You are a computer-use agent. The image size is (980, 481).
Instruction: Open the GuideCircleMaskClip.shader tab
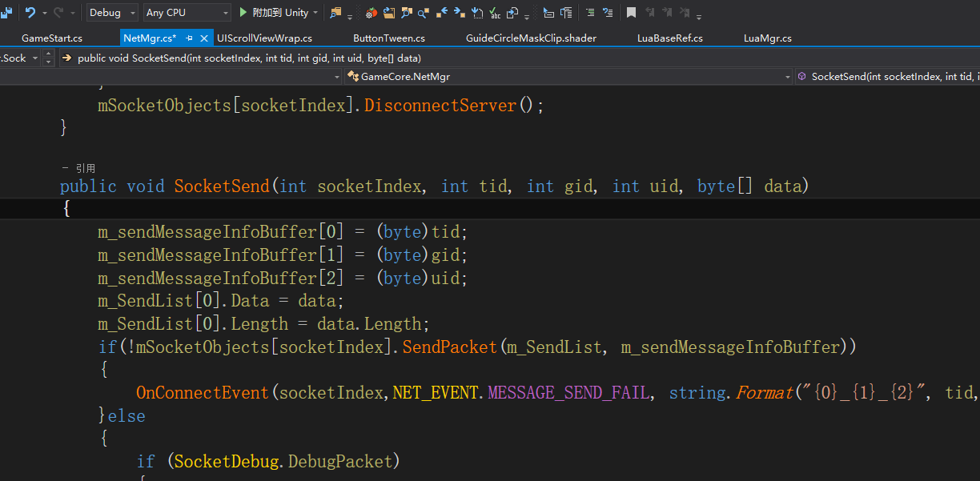[530, 38]
